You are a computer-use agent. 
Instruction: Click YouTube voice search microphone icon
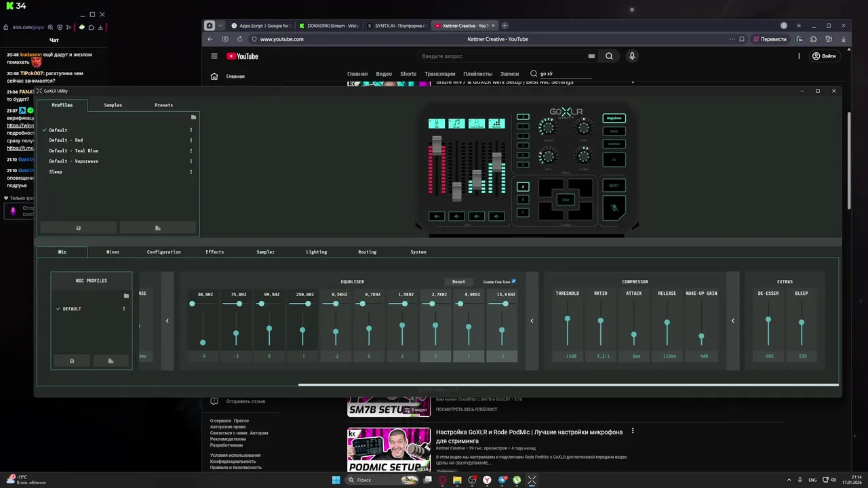[632, 56]
